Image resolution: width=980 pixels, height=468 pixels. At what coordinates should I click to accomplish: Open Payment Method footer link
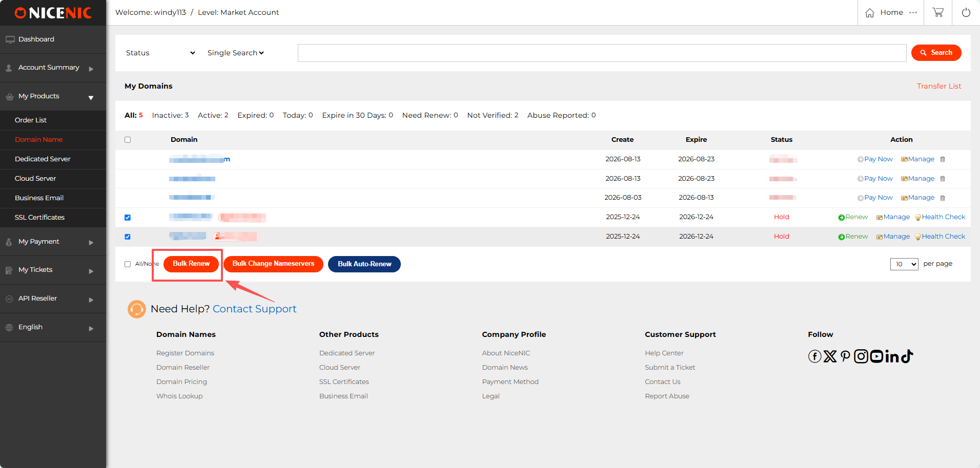coord(510,382)
